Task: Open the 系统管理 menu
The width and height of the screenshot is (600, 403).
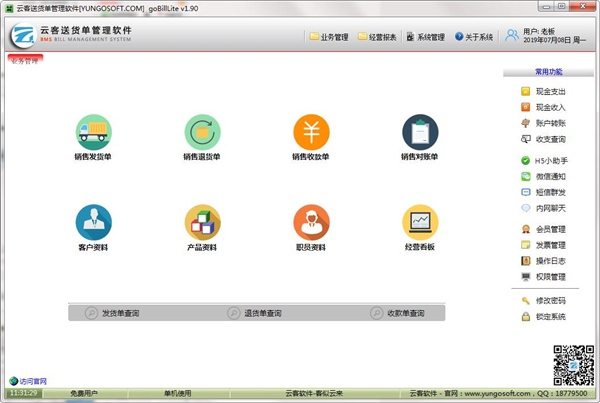Action: pos(426,37)
